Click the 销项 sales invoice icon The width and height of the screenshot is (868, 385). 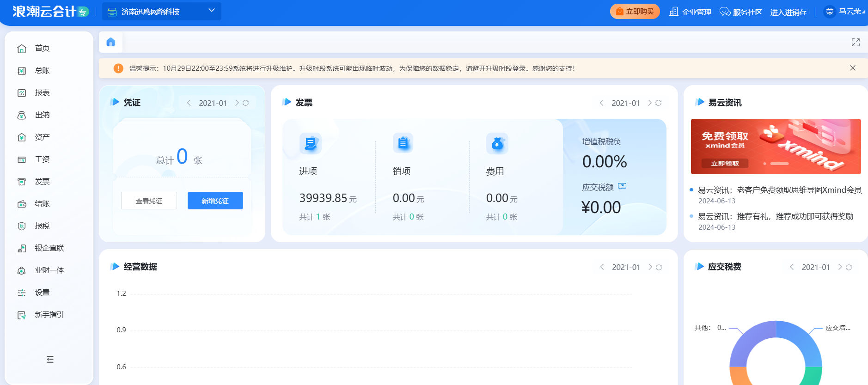[x=403, y=143]
